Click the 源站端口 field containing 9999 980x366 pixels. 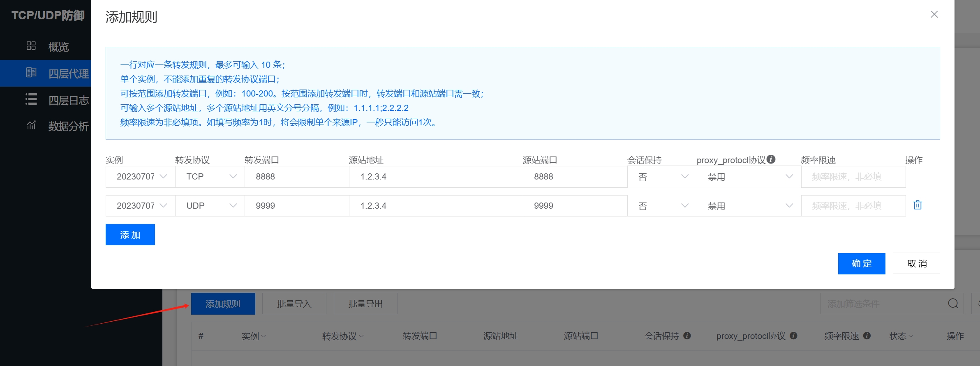coord(575,206)
